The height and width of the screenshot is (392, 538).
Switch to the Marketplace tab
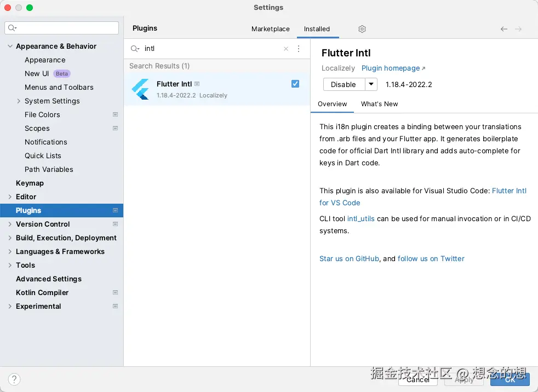(x=271, y=29)
